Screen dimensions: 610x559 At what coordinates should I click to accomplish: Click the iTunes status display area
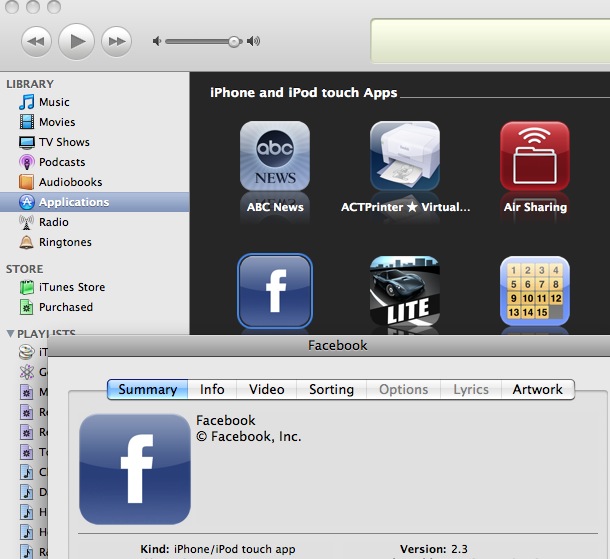490,41
